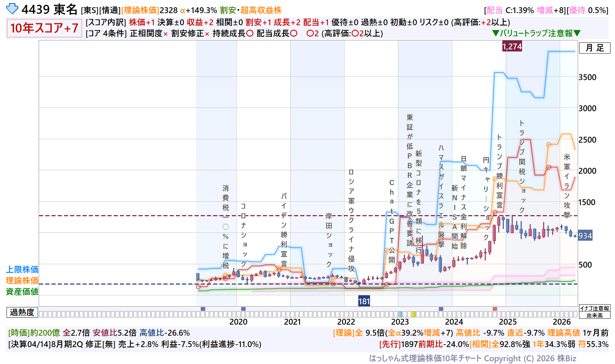
Task: Click the 2023 year label on the axis
Action: (x=400, y=322)
